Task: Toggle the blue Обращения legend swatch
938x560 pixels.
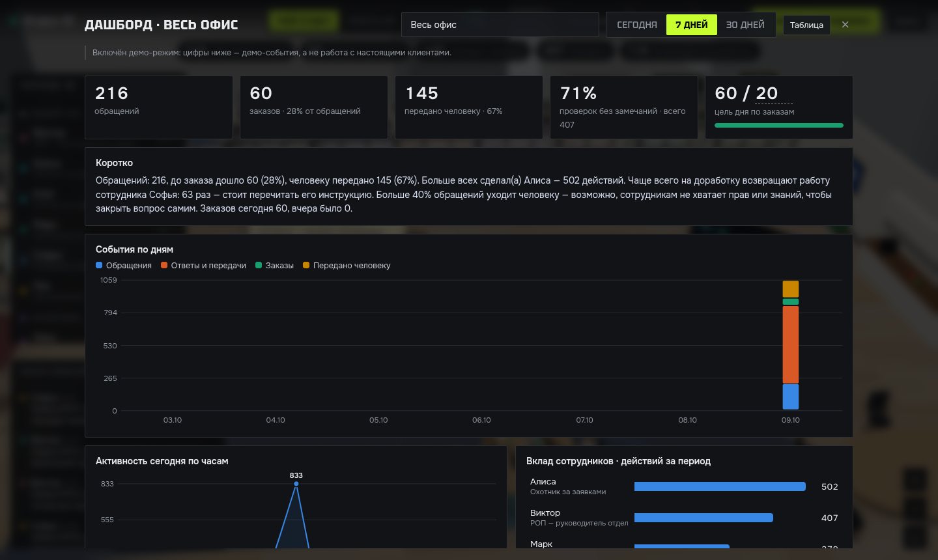Action: coord(99,265)
